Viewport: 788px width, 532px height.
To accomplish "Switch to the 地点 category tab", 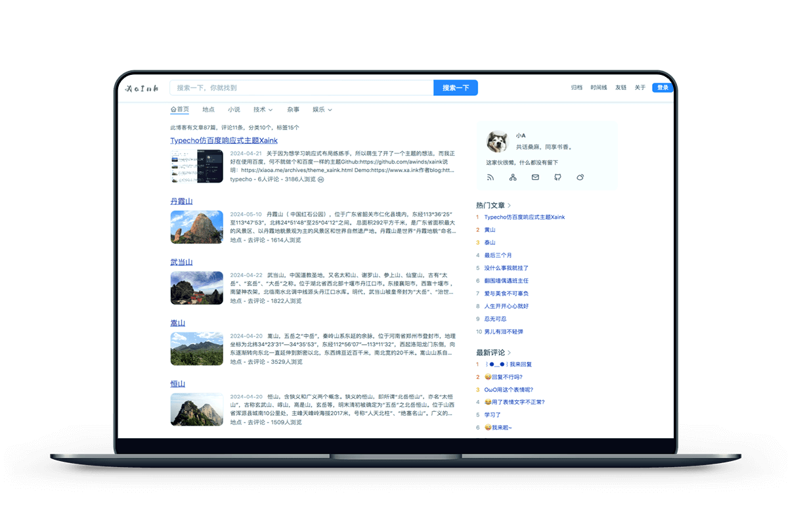I will (208, 110).
